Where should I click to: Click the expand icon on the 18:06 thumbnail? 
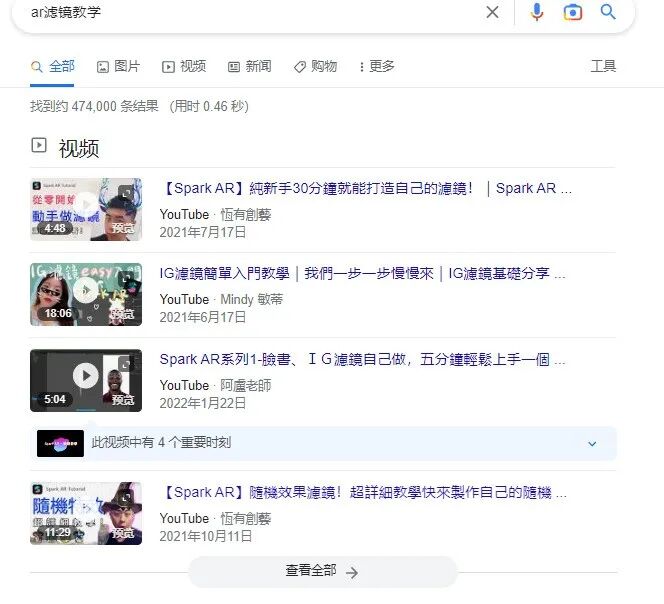click(126, 279)
